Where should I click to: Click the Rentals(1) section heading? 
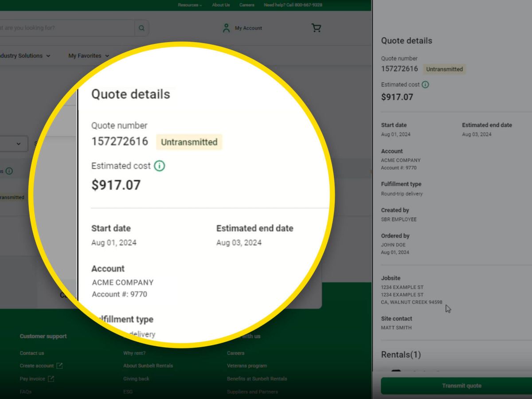tap(401, 355)
